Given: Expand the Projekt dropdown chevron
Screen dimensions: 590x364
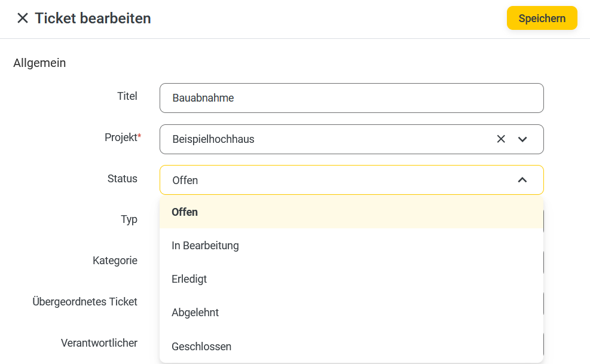Looking at the screenshot, I should click(522, 139).
